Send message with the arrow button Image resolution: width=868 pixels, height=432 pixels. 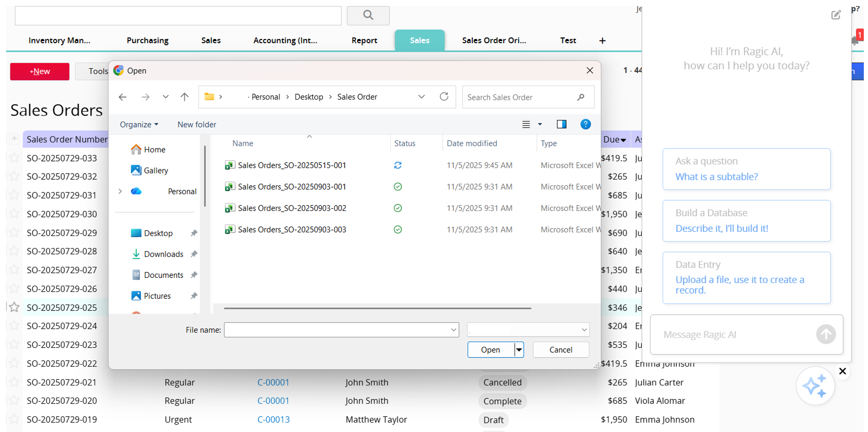[x=826, y=334]
